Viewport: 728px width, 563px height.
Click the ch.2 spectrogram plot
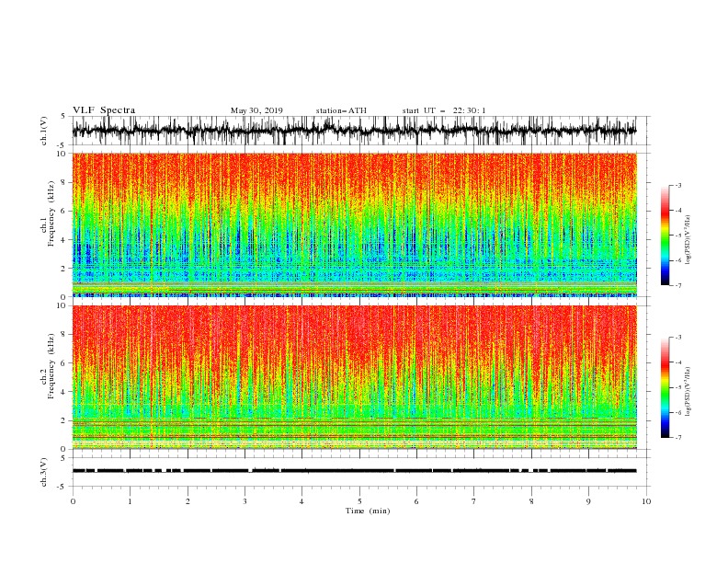point(354,377)
